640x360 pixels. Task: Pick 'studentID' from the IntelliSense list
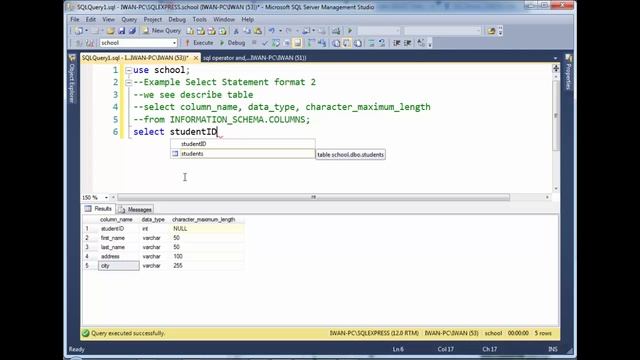[243, 144]
